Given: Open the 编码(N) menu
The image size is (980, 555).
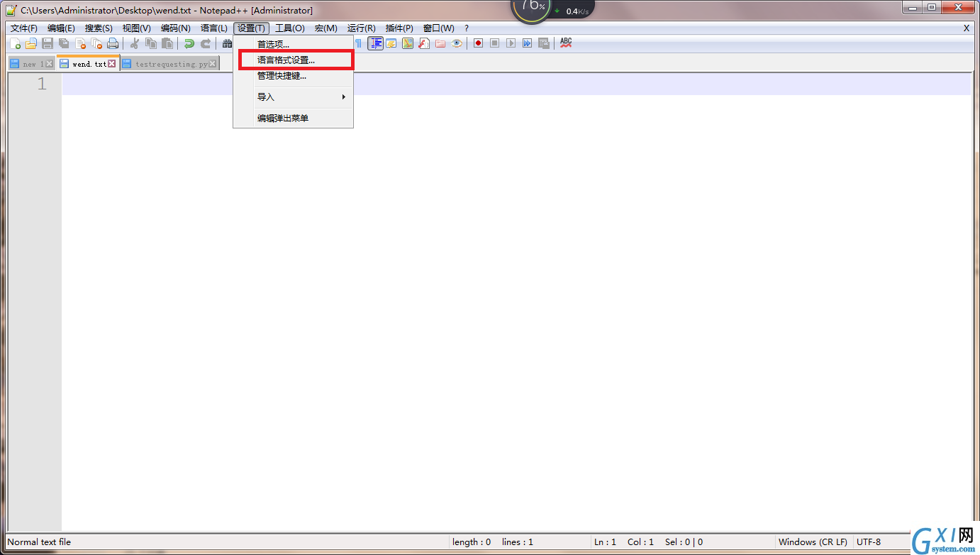Looking at the screenshot, I should pyautogui.click(x=175, y=28).
